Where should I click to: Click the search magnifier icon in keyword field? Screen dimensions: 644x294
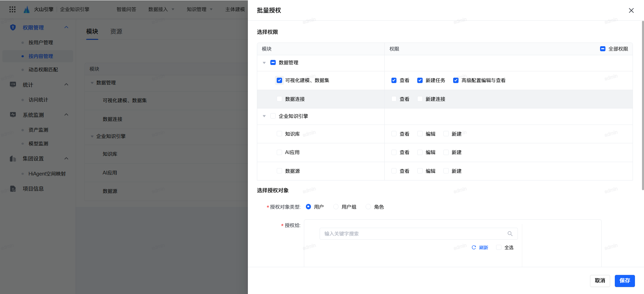tap(510, 234)
